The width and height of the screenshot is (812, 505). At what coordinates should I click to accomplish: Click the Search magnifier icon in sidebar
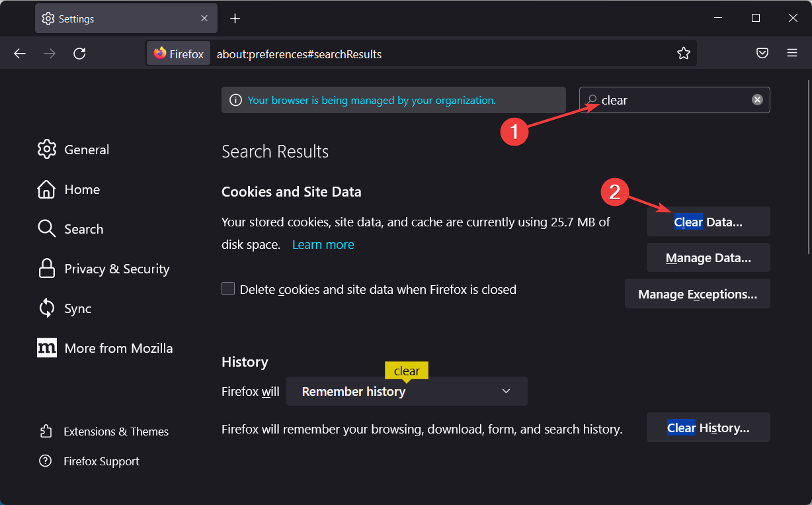47,229
